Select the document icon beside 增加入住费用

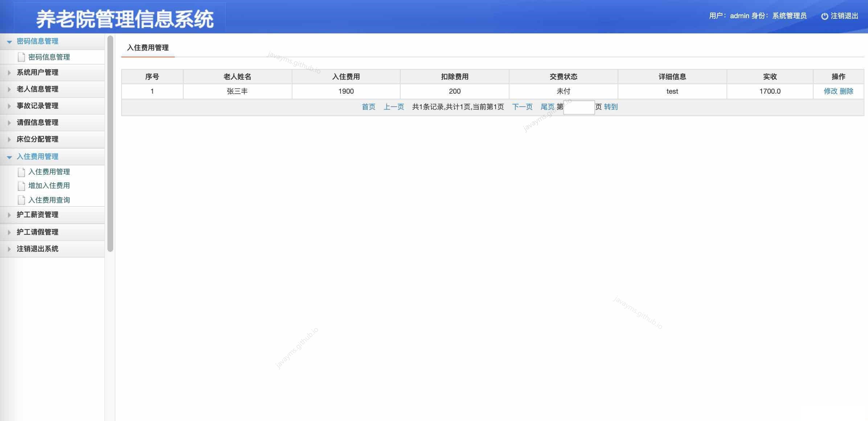(x=21, y=186)
